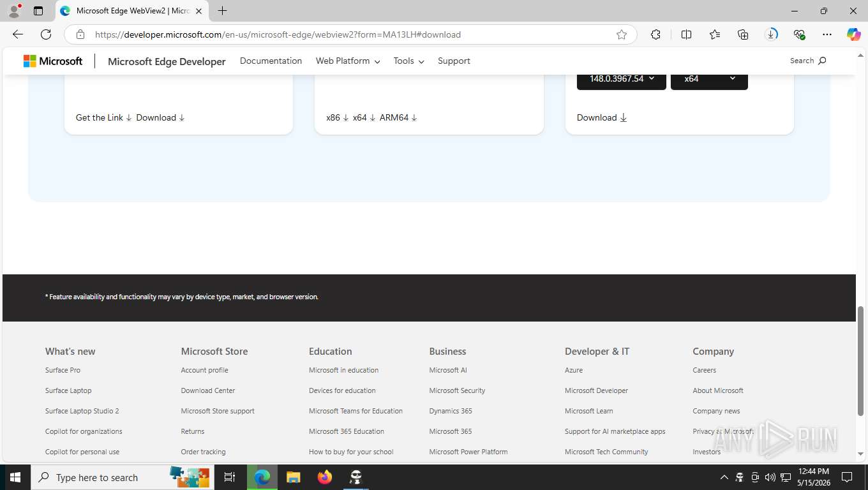This screenshot has width=868, height=490.
Task: Click the taskbar search box
Action: pyautogui.click(x=123, y=477)
